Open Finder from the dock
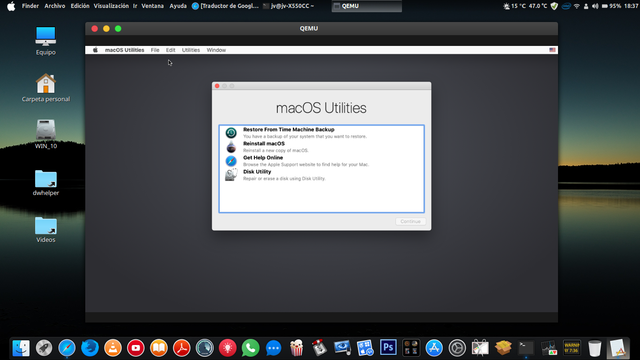 click(x=21, y=348)
